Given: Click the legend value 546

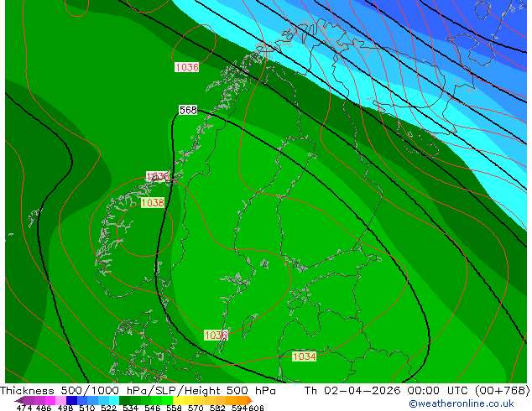Looking at the screenshot, I should coord(152,408).
